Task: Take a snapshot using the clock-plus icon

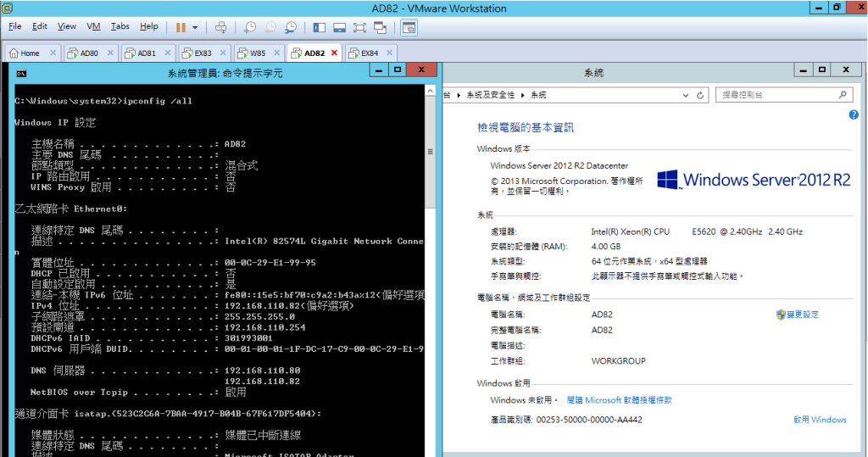Action: tap(250, 27)
